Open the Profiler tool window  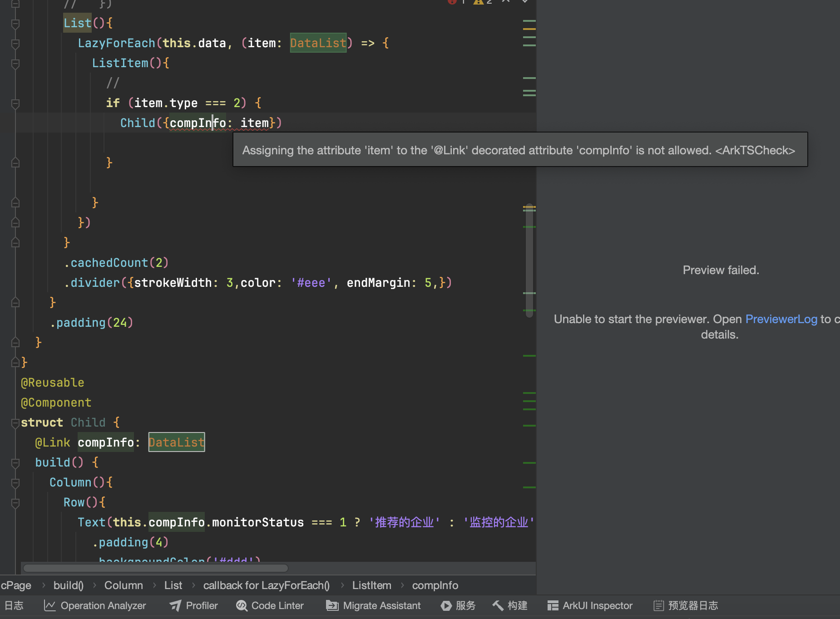point(194,605)
